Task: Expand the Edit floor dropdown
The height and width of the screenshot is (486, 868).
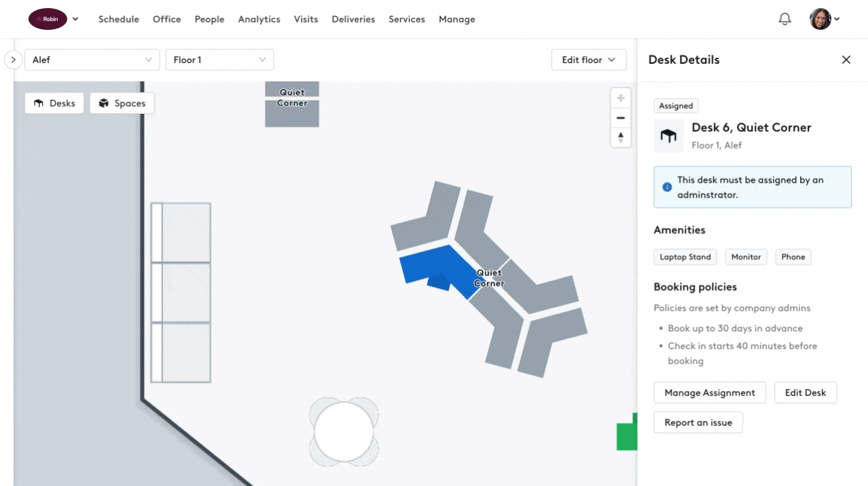Action: tap(588, 60)
